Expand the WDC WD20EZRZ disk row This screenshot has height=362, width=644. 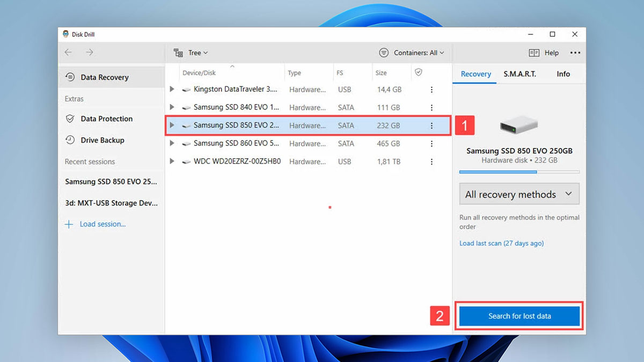[172, 161]
